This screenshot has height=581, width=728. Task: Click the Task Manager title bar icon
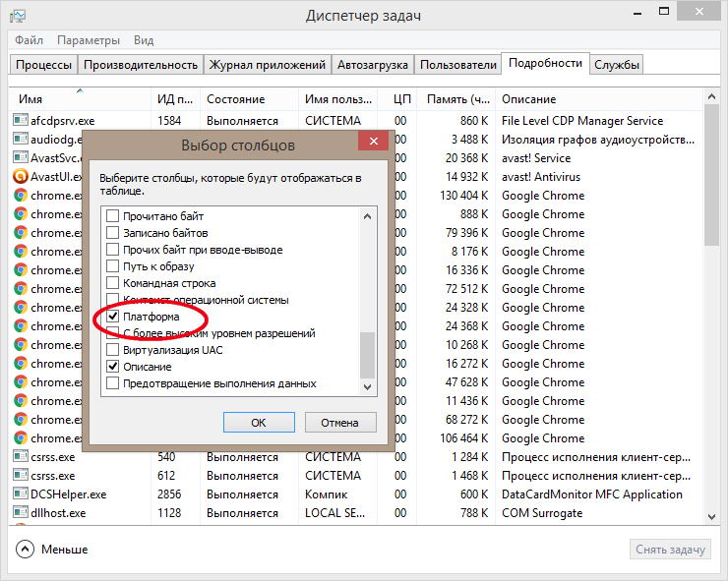(18, 16)
